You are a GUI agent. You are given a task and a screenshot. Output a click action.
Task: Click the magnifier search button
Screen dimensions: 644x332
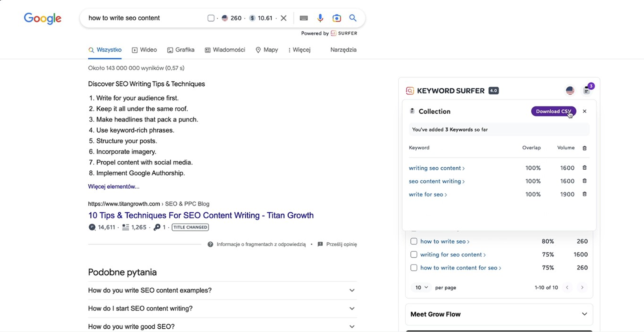click(x=353, y=18)
